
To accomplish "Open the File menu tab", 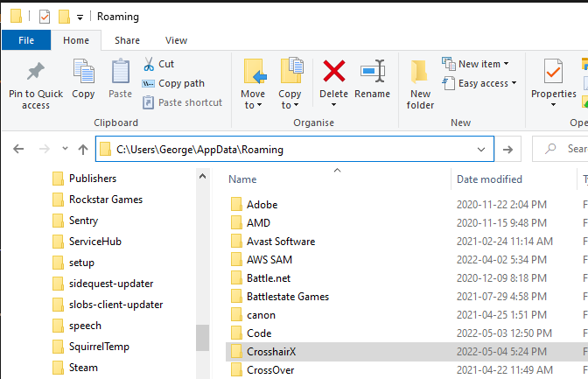I will (x=26, y=40).
